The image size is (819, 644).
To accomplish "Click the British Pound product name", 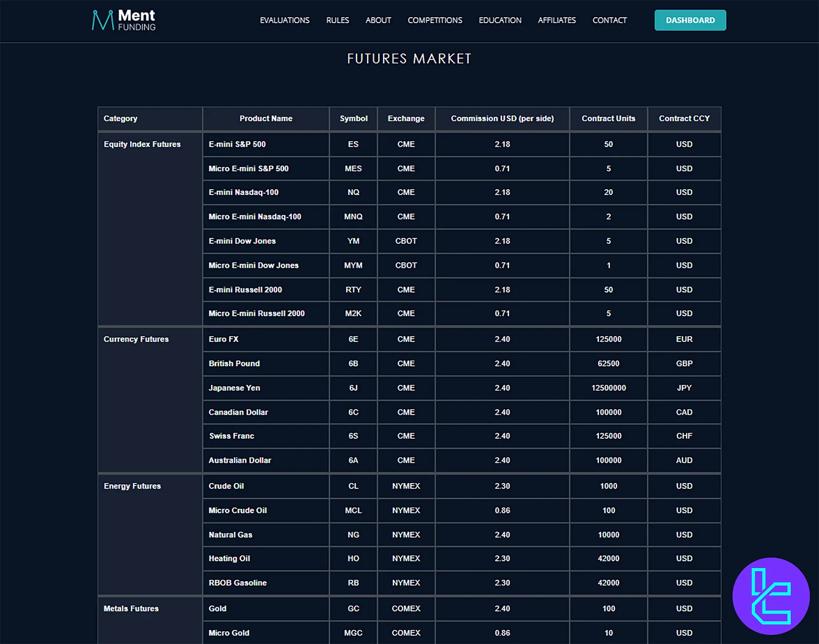I will click(x=234, y=364).
